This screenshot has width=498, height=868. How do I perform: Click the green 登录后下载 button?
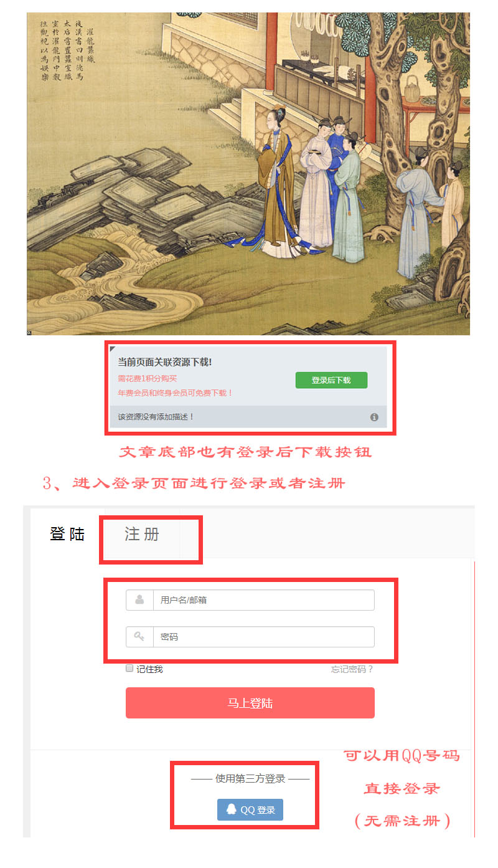click(331, 380)
